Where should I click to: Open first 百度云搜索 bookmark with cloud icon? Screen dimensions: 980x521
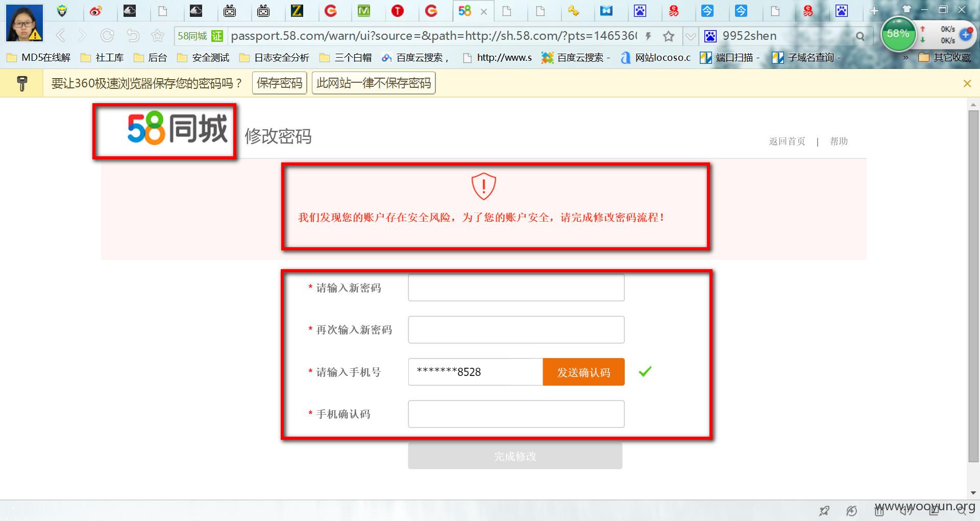[415, 58]
